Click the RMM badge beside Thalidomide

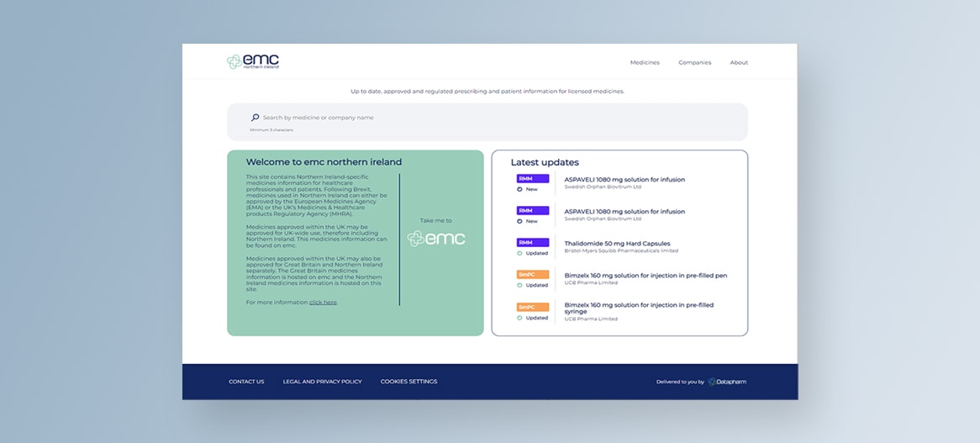tap(533, 242)
